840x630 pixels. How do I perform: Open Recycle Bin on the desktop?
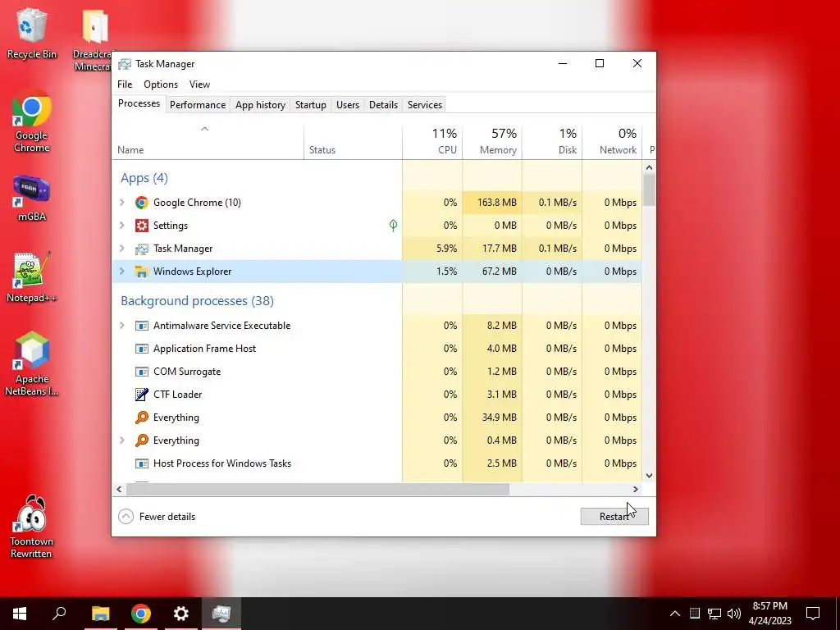pyautogui.click(x=32, y=33)
